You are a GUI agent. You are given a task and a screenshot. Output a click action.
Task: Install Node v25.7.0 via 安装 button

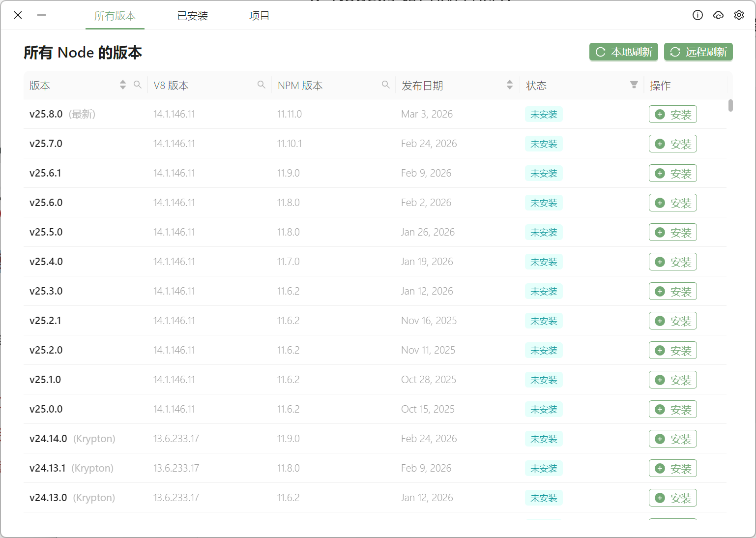point(673,144)
